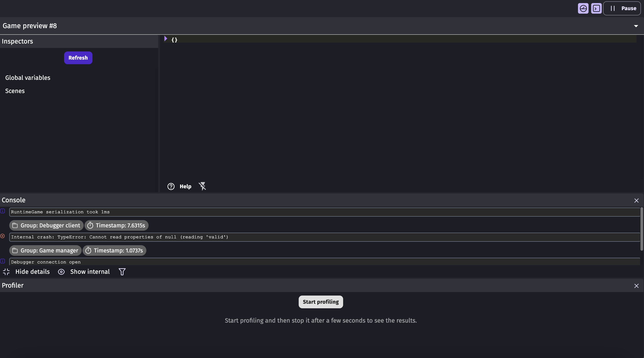This screenshot has width=644, height=358.
Task: Pause the game preview
Action: click(622, 8)
